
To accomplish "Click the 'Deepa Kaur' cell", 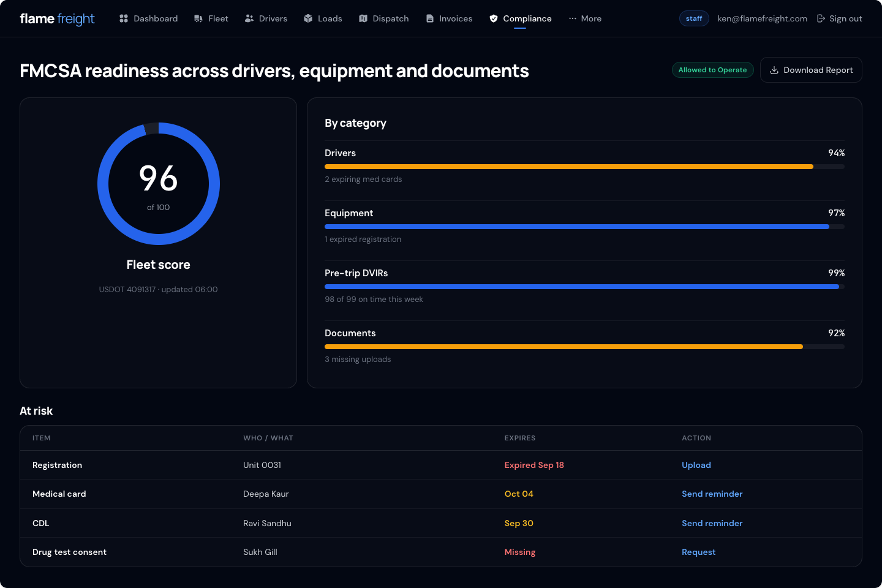I will [266, 494].
